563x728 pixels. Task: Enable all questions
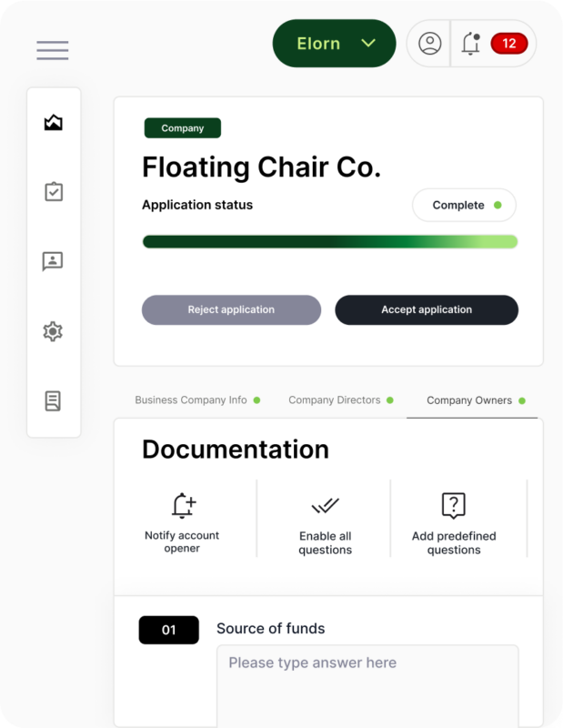[x=325, y=506]
